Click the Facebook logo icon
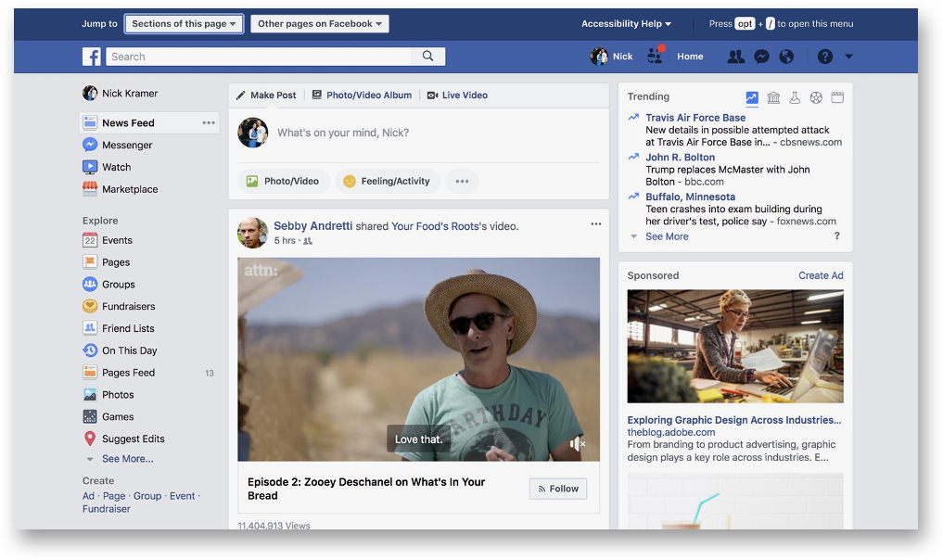The width and height of the screenshot is (943, 560). click(92, 57)
